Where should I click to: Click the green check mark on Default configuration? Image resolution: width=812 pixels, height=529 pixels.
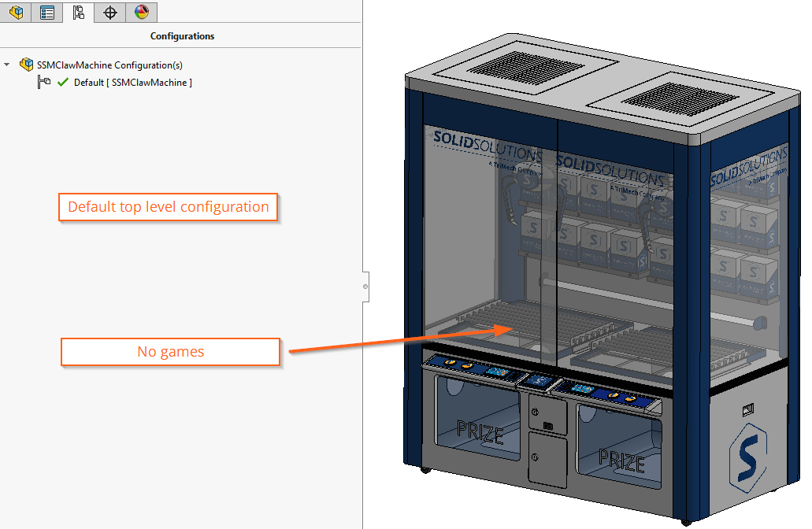(x=63, y=82)
